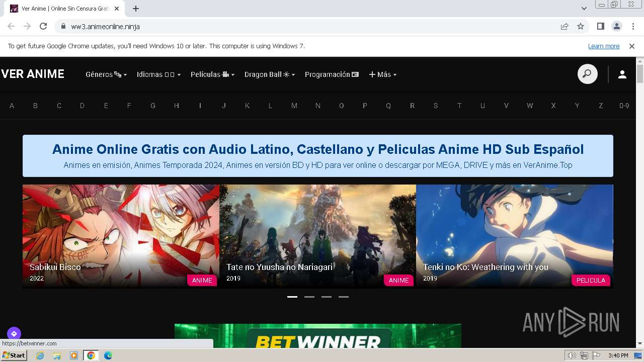Open the Windows Start menu
Viewport: 644px width, 362px height.
pos(14,355)
